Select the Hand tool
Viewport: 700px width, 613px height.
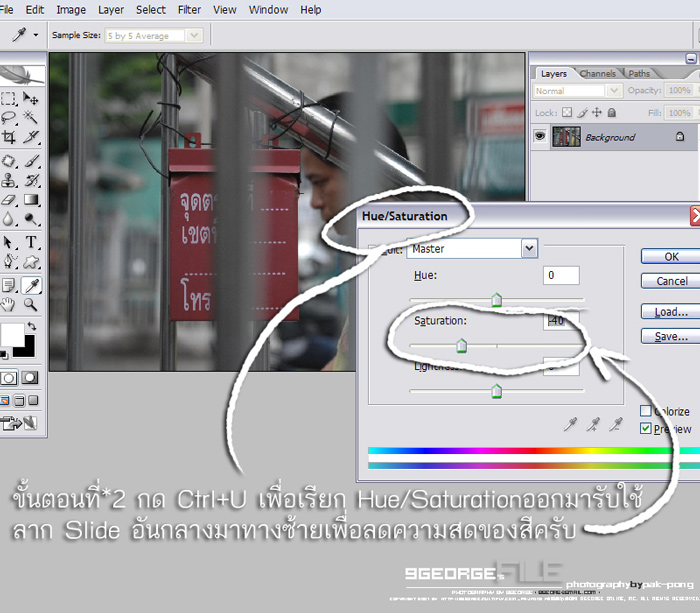click(8, 304)
